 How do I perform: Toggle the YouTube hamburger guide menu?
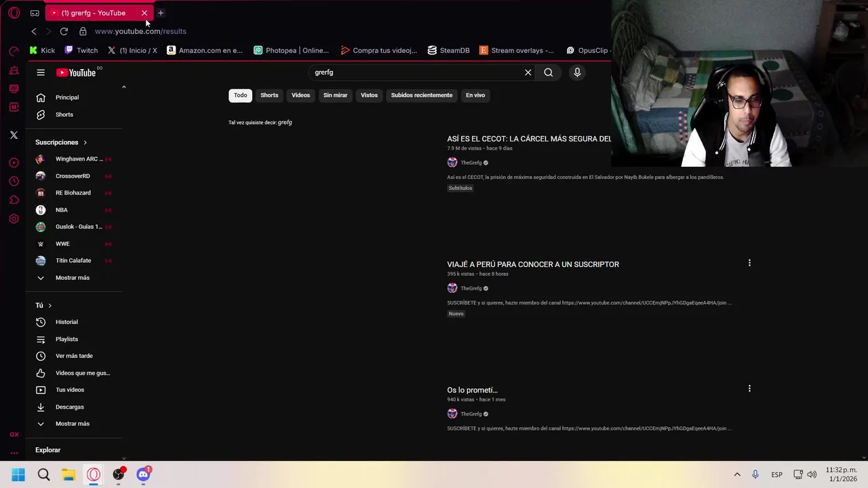41,73
